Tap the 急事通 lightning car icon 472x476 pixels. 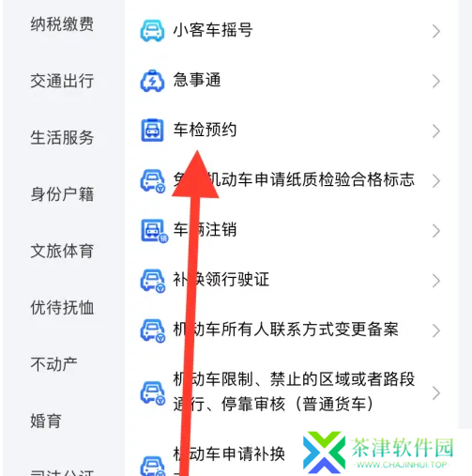152,81
